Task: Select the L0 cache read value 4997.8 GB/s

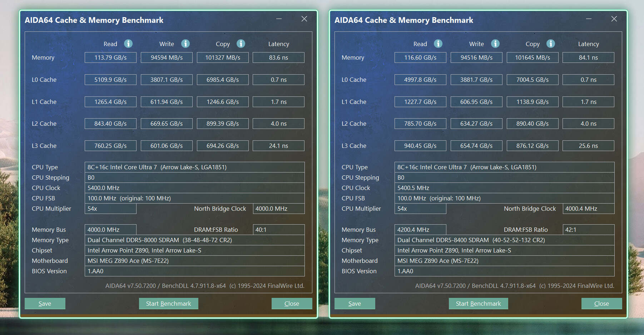Action: pos(420,80)
